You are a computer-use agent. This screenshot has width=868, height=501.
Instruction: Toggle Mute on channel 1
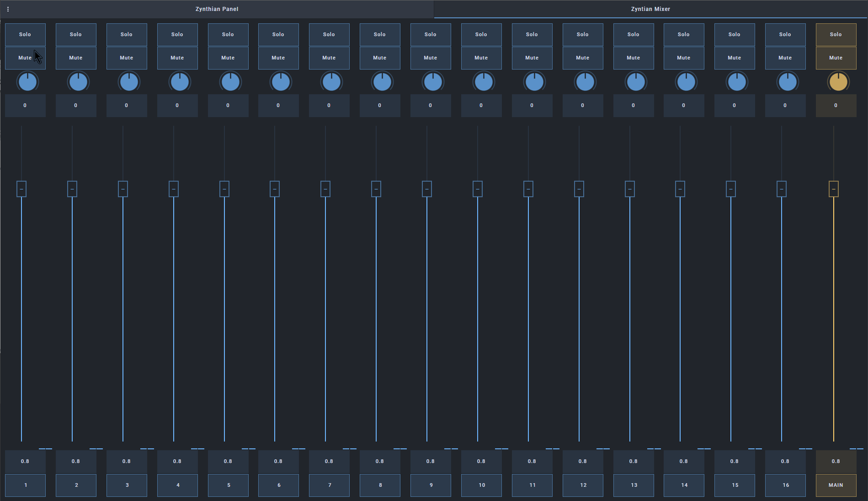pos(25,58)
